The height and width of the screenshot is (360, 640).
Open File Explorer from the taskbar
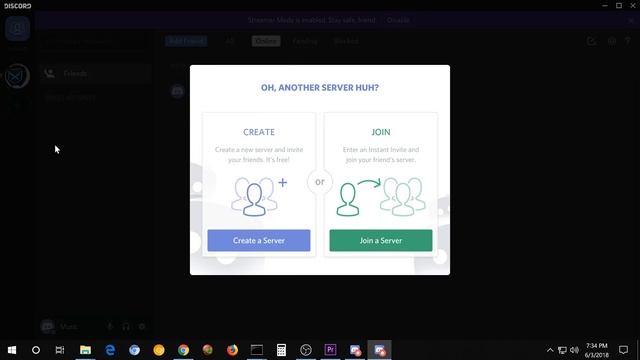[85, 350]
